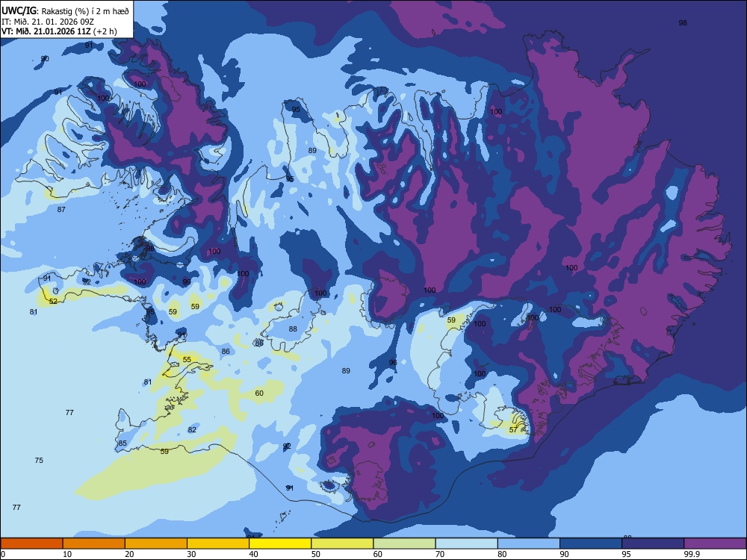Click the '82' humidity value on the map

(x=192, y=429)
